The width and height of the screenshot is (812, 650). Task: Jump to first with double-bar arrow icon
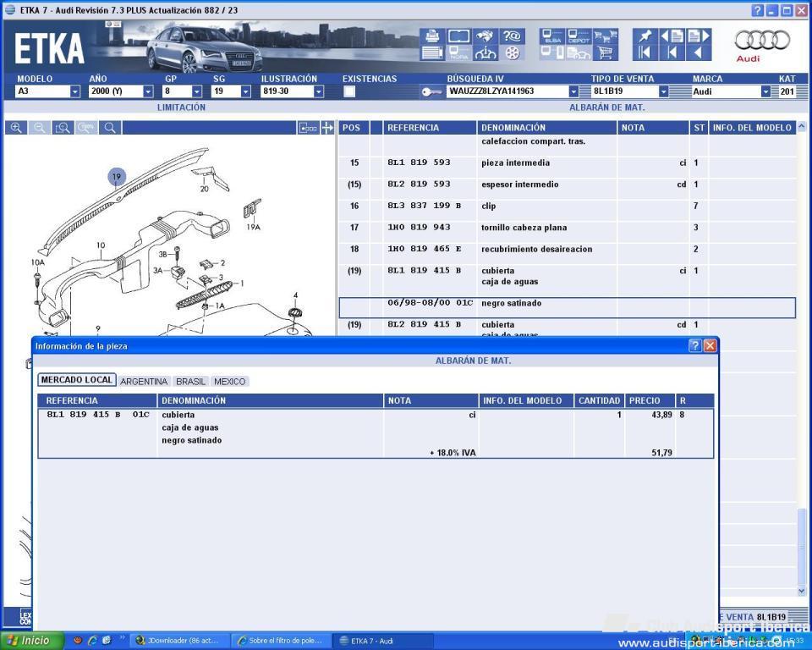645,52
